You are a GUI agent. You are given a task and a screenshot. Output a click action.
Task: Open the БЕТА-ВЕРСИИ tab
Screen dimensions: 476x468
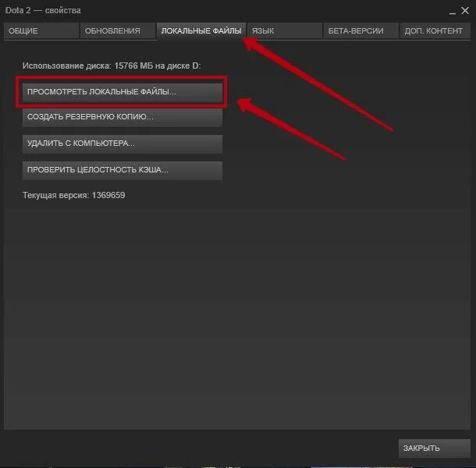coord(361,30)
